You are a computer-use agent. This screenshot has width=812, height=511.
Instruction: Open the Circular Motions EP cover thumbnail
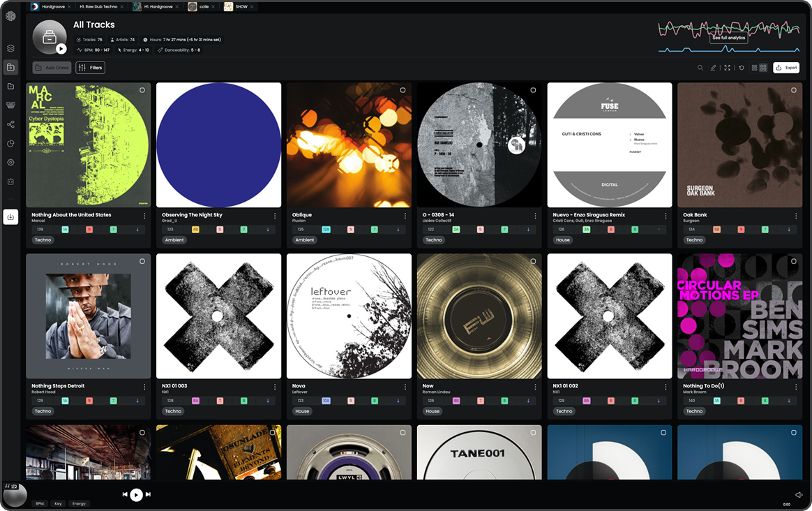click(x=740, y=316)
